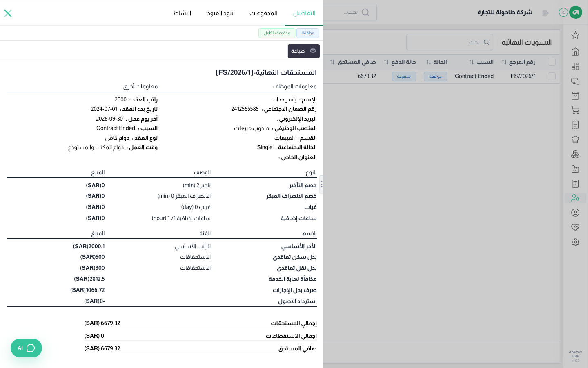The image size is (588, 368).
Task: Click the موافقة status badge in panel
Action: (308, 33)
